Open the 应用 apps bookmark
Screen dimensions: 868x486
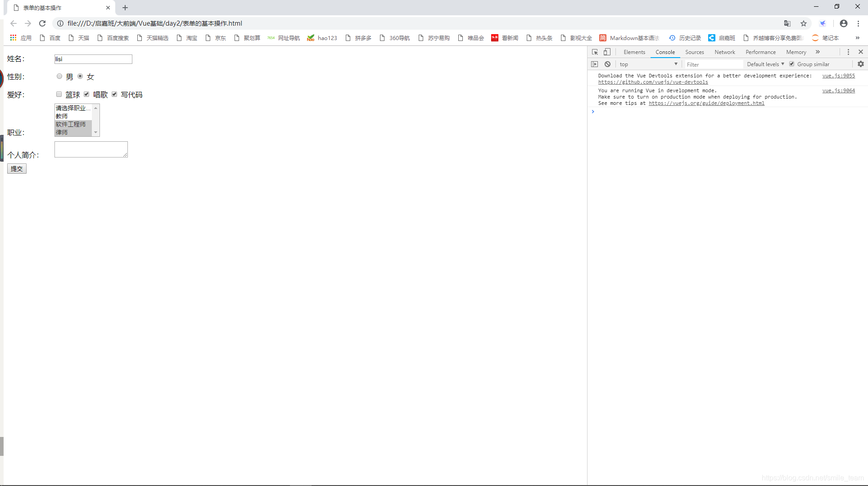click(21, 38)
